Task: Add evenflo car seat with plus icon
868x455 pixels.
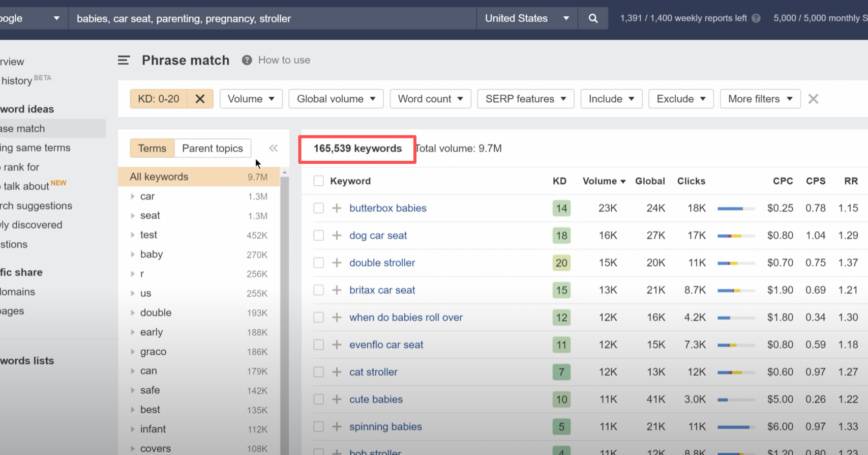Action: 337,345
